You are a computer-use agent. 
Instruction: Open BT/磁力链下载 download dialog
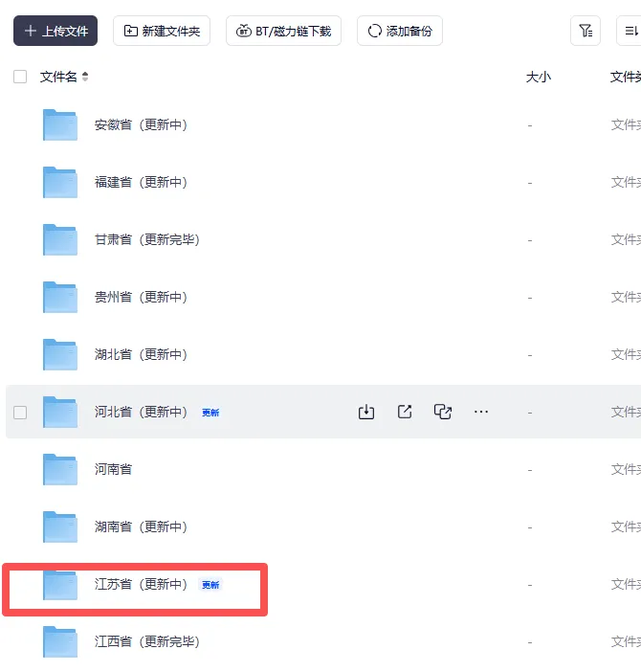click(x=283, y=31)
